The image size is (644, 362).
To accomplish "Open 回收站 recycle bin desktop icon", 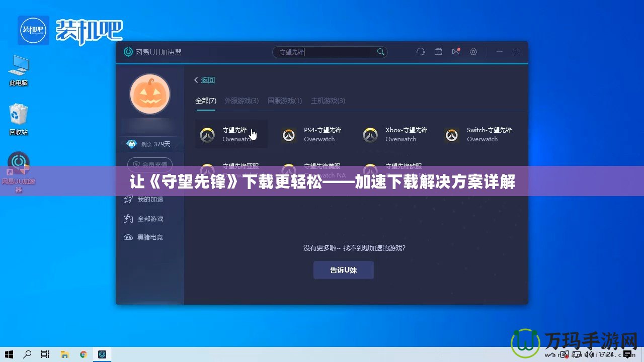I will pyautogui.click(x=19, y=120).
